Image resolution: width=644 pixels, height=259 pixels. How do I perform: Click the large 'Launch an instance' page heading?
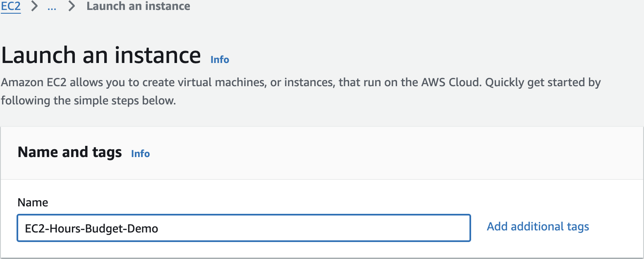coord(101,55)
